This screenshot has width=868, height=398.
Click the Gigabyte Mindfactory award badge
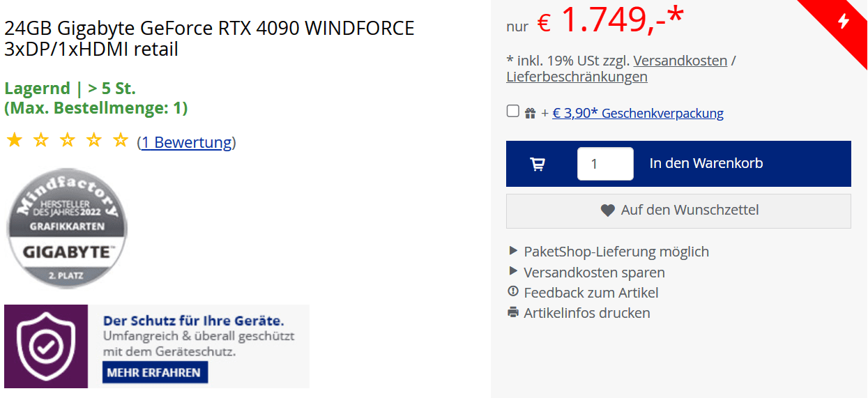click(x=67, y=228)
